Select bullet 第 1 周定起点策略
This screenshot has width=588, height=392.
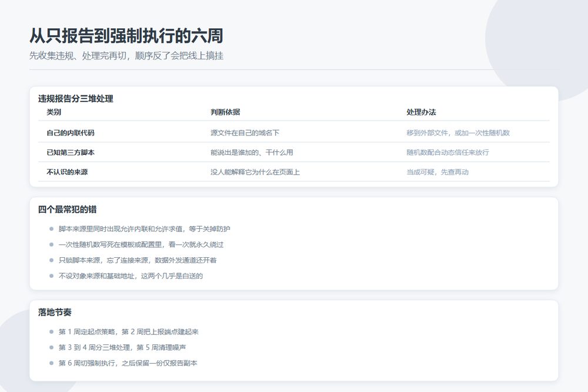[x=129, y=331]
